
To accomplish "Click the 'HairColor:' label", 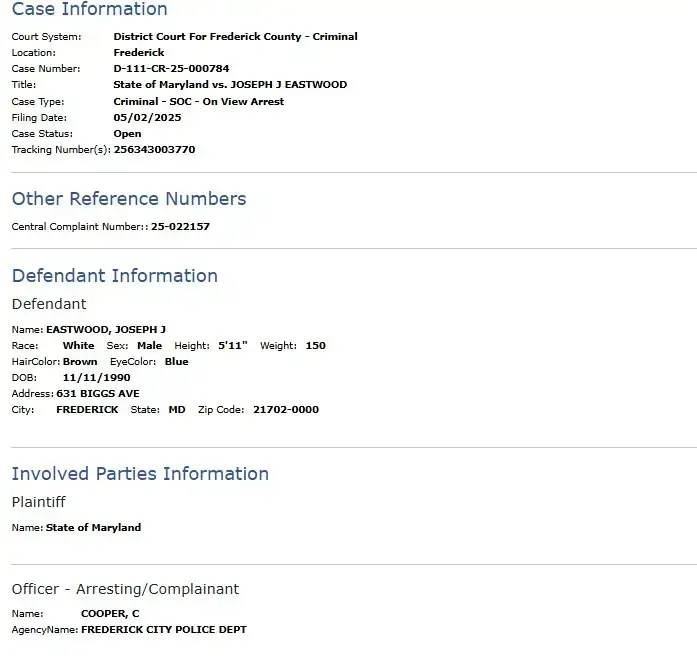I will coord(36,361).
